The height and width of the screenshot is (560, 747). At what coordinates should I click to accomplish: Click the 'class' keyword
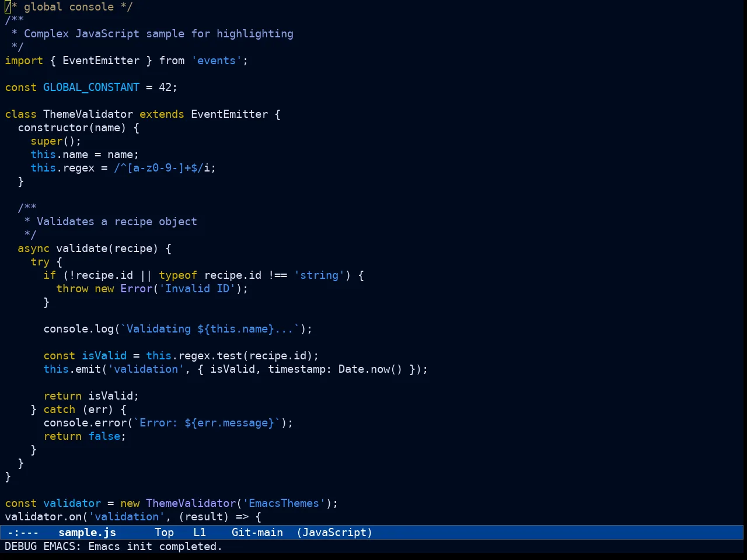[21, 114]
